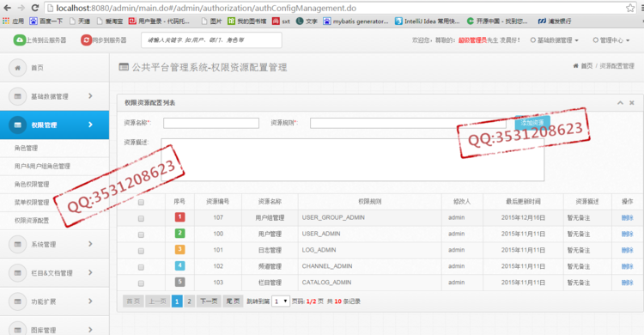The width and height of the screenshot is (644, 335).
Task: Open 菜单权限管理 submenu item
Action: [x=32, y=202]
